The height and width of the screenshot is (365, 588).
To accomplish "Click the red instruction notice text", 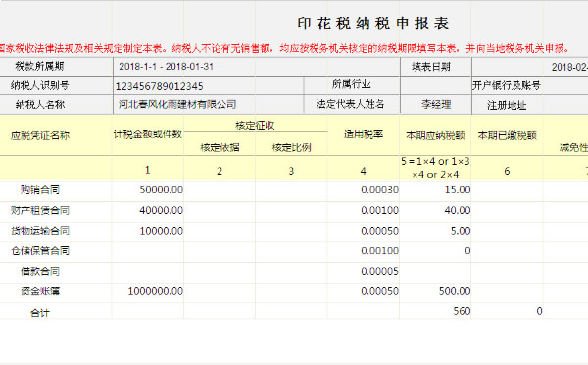I will click(285, 48).
